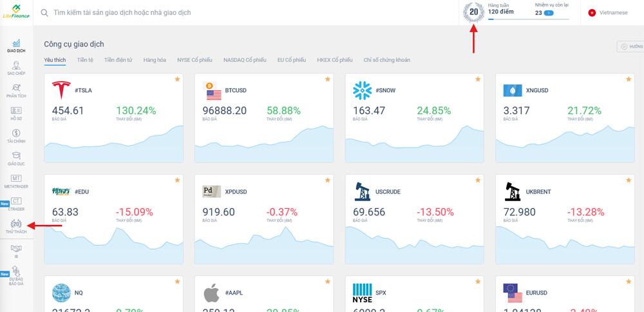Open the Vietnamese language selector
644x312 pixels.
coord(608,13)
